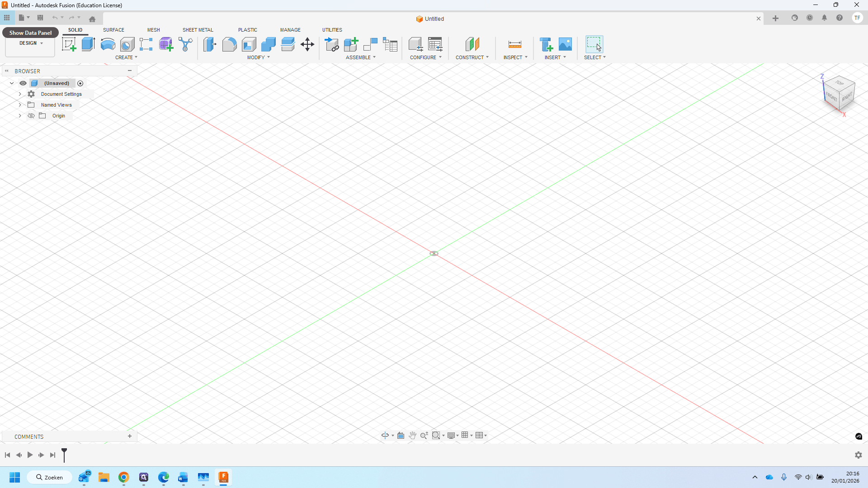Open the TF user profile menu
The width and height of the screenshot is (868, 488).
click(x=857, y=18)
